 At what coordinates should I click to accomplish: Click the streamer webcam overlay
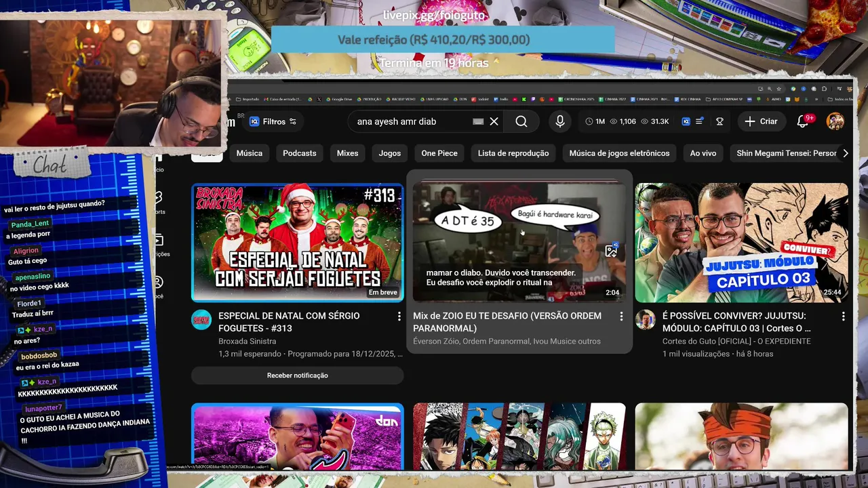112,81
